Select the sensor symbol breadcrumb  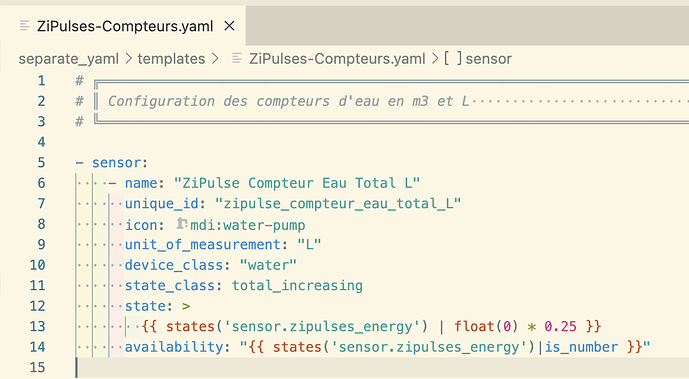click(x=489, y=59)
